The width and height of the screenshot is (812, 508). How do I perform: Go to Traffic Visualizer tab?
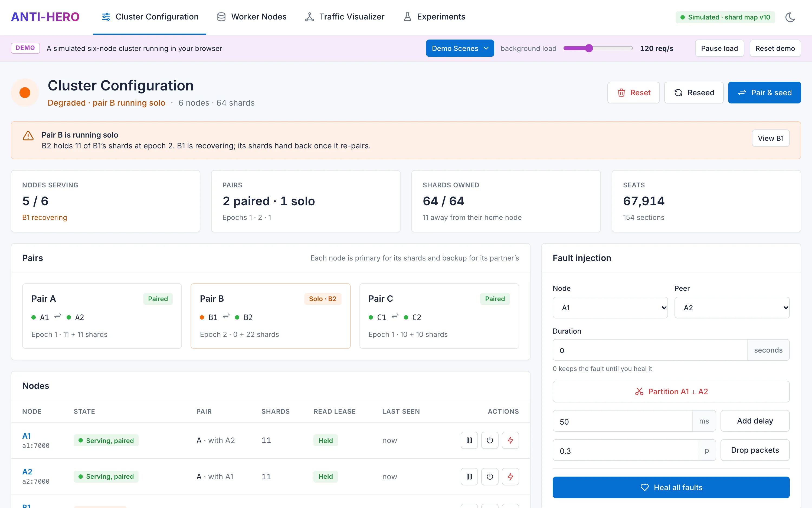(x=345, y=17)
